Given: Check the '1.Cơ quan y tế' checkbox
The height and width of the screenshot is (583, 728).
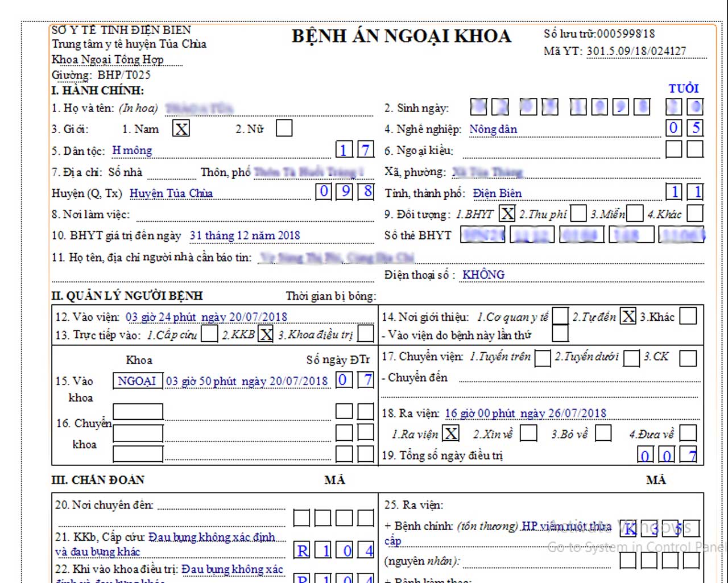Looking at the screenshot, I should pos(561,316).
